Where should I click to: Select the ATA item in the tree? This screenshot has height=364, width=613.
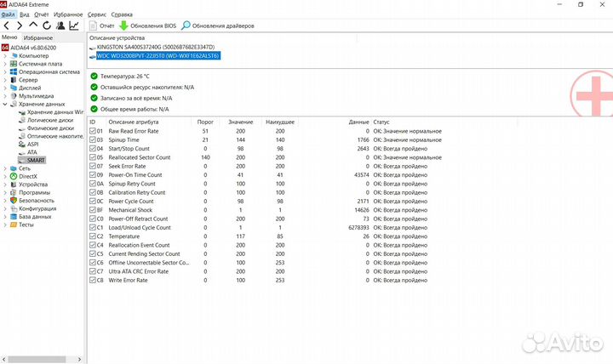point(32,152)
